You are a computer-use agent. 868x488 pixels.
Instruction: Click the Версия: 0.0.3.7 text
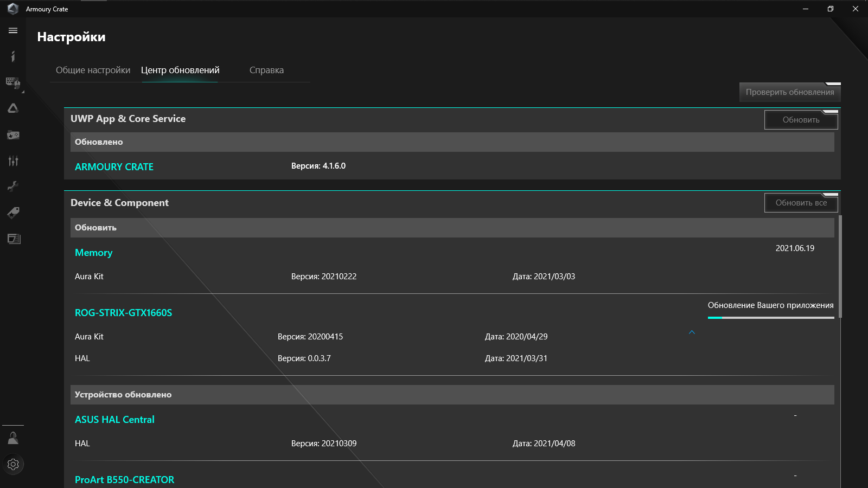point(304,358)
